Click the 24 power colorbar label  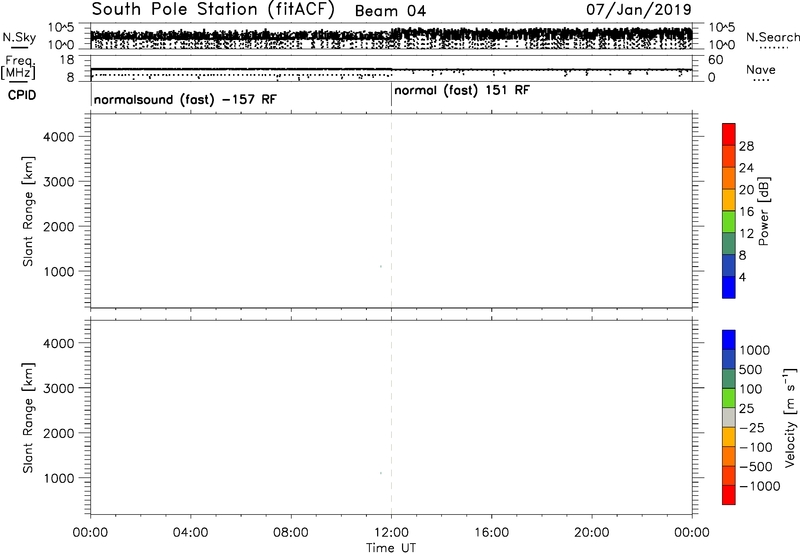(746, 168)
